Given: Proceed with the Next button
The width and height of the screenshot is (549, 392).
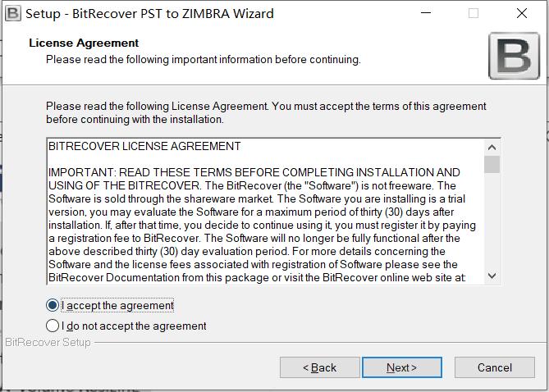Looking at the screenshot, I should 402,367.
